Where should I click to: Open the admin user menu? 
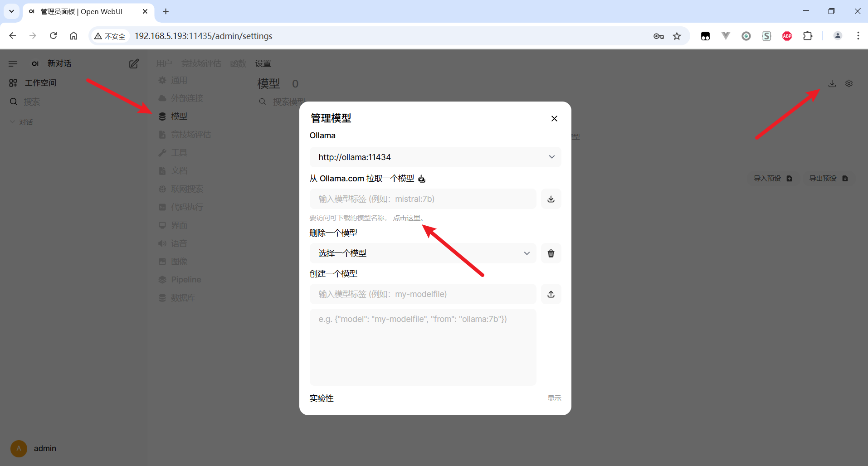pos(34,448)
